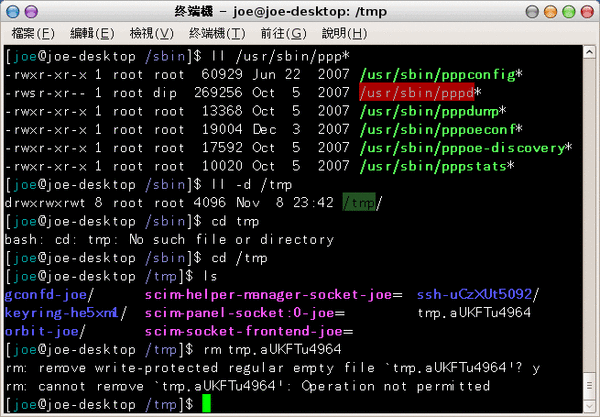Click the 'Dec 3 2007' date on the pppoeconf row
The width and height of the screenshot is (600, 417).
coord(301,129)
